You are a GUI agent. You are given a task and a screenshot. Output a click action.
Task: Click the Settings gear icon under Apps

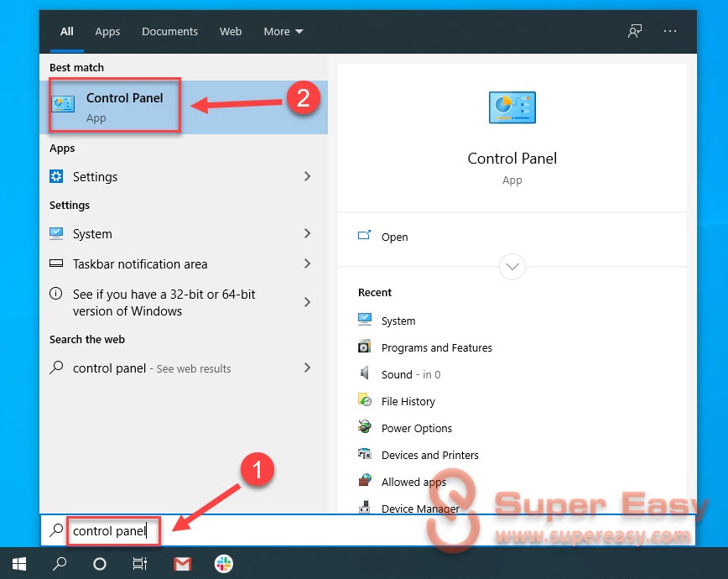point(56,176)
